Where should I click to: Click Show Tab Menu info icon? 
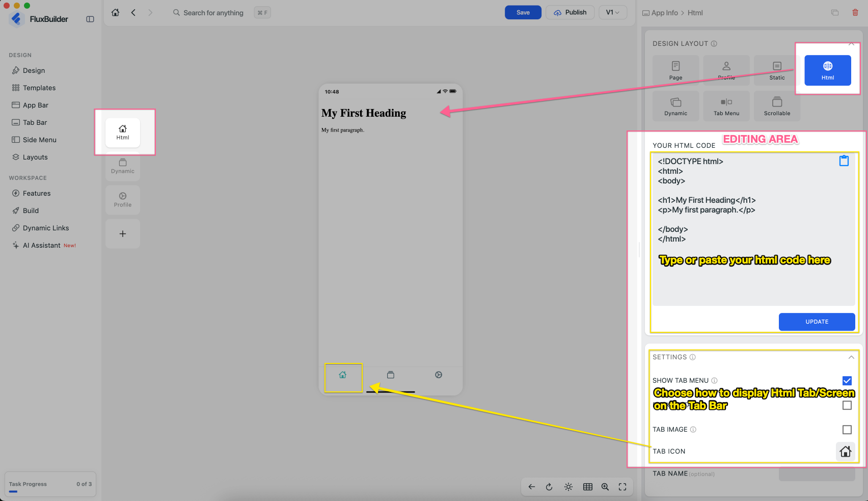tap(715, 381)
